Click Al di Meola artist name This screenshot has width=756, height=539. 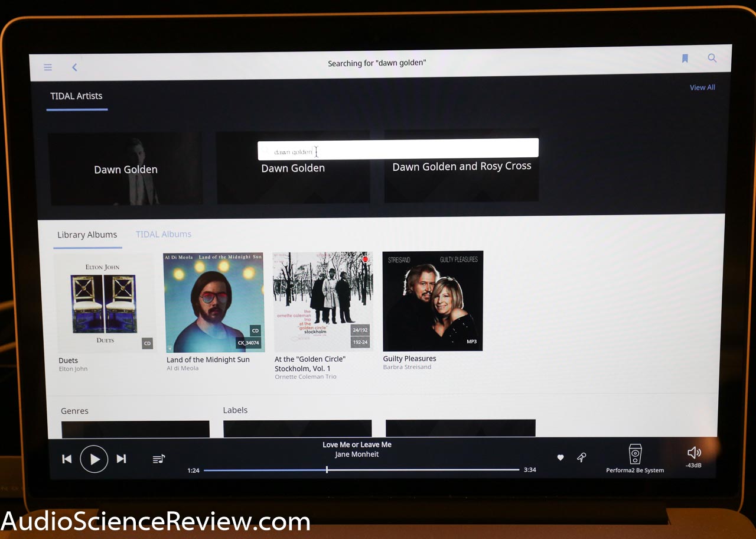tap(183, 368)
